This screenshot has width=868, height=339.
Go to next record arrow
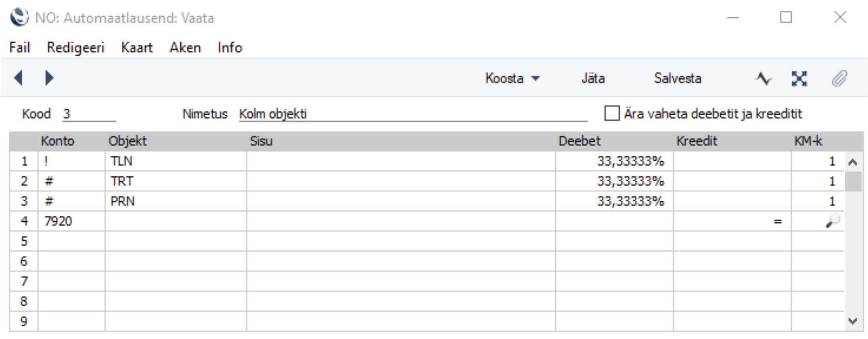[x=49, y=78]
